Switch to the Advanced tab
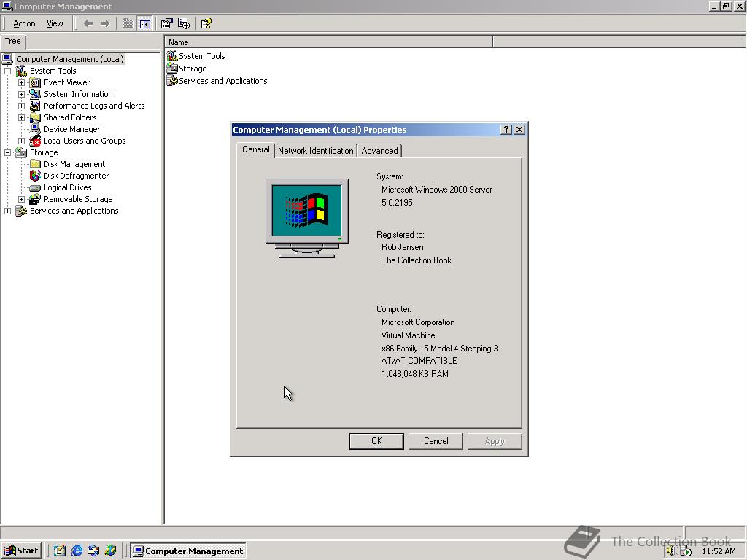747x560 pixels. coord(379,150)
